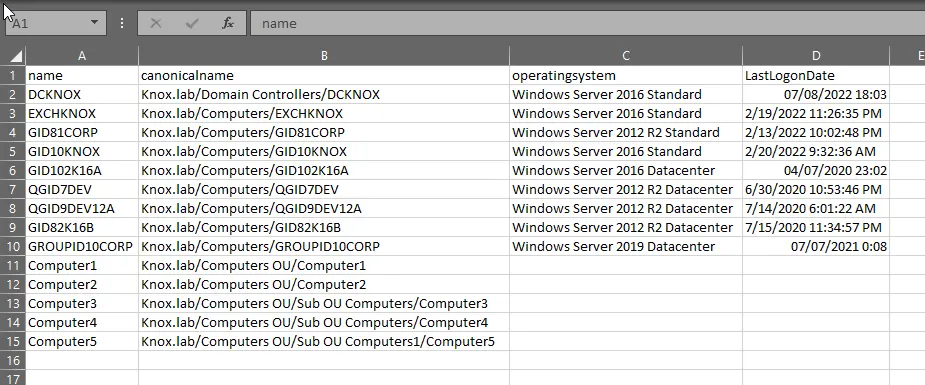925x385 pixels.
Task: Select the Computer1 name cell
Action: point(82,265)
